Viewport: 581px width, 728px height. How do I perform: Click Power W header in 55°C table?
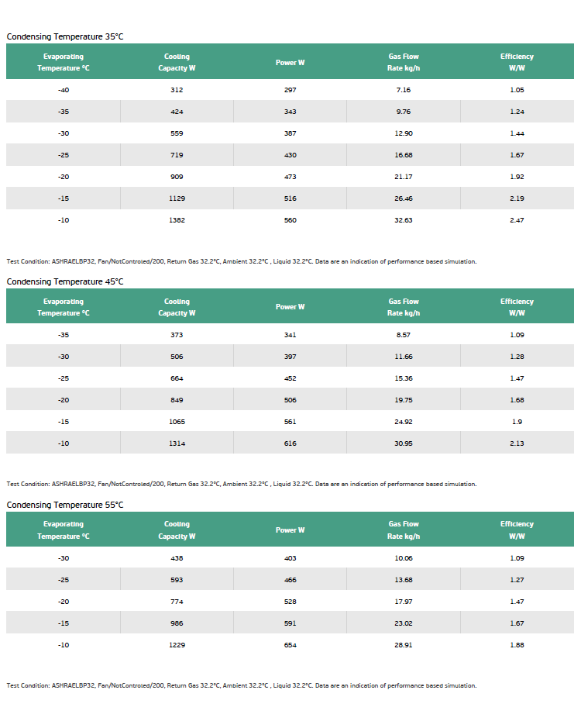pyautogui.click(x=290, y=530)
